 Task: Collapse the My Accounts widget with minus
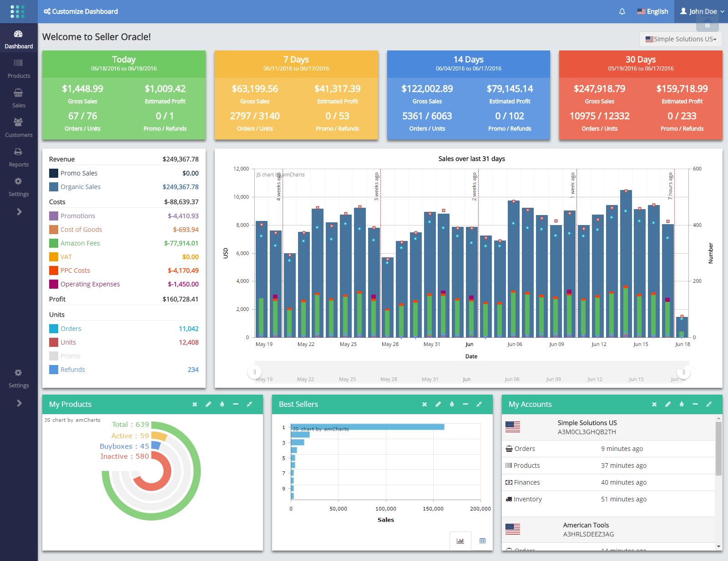tap(695, 404)
